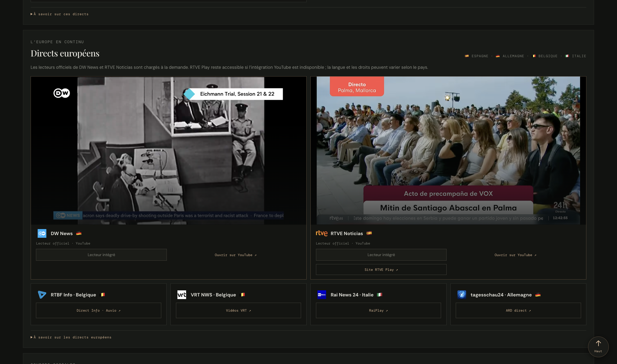Viewport: 617px width, 364px height.
Task: Click the RTVE Noticias channel title
Action: pyautogui.click(x=347, y=233)
